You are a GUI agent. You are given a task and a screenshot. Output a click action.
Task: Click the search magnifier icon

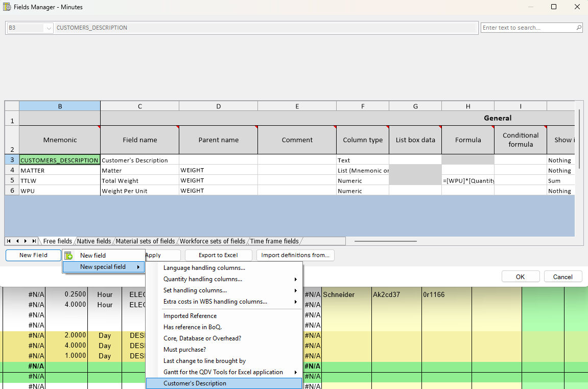[578, 28]
